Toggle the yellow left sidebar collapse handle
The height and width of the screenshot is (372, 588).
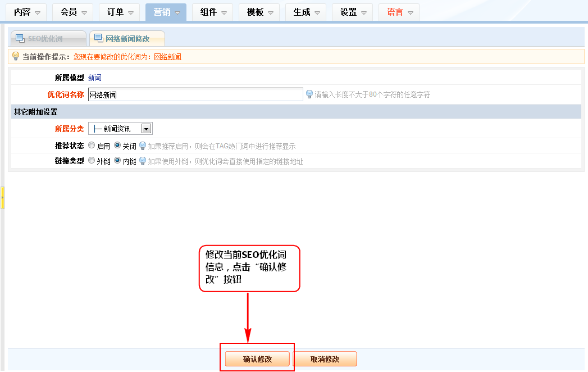coord(2,198)
